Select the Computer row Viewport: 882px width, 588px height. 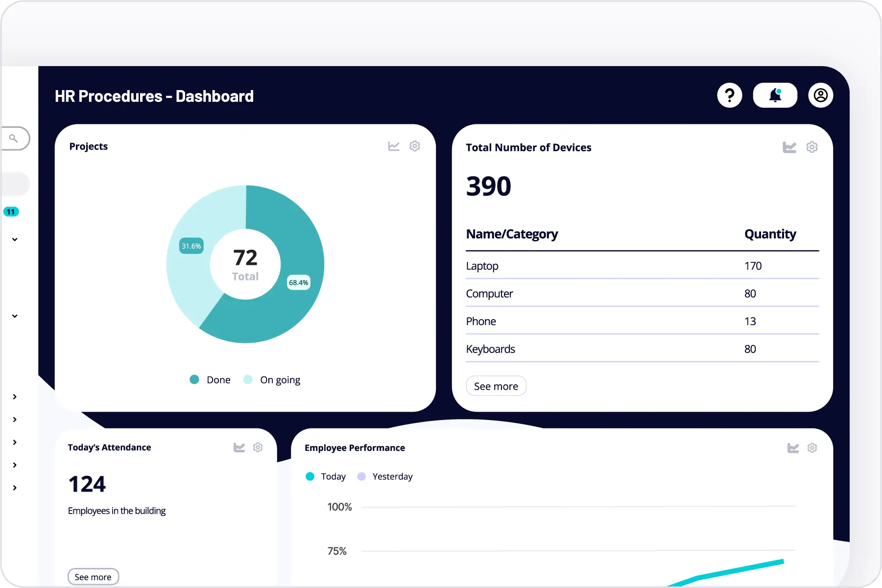[643, 294]
